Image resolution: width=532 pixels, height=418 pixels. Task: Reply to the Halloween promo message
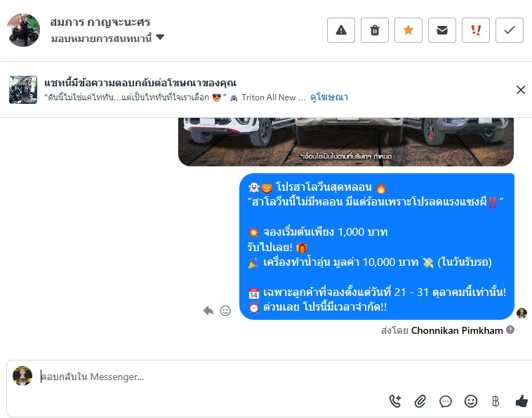(208, 311)
